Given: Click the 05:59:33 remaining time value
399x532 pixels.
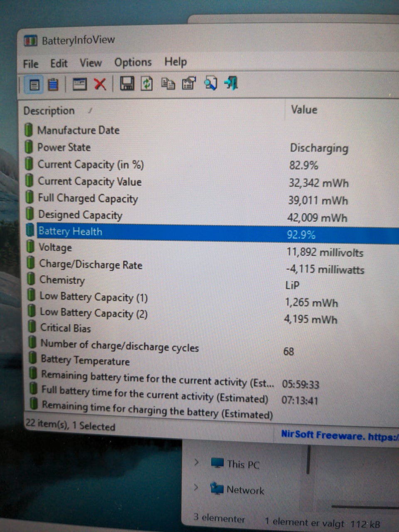Looking at the screenshot, I should coord(300,384).
